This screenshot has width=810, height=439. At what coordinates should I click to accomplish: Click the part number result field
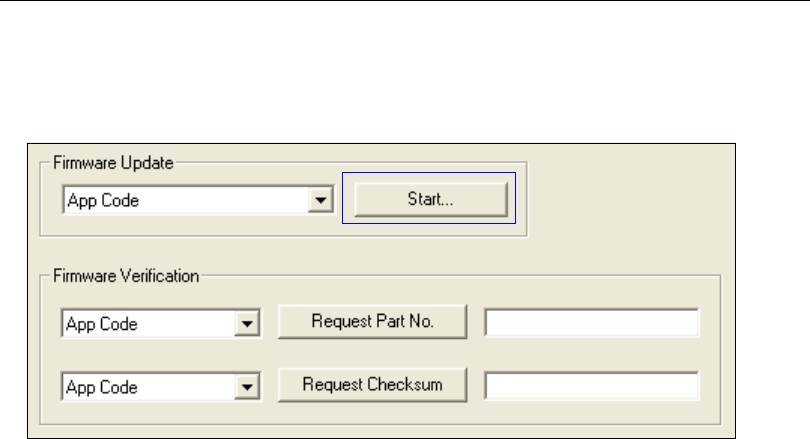tap(591, 323)
